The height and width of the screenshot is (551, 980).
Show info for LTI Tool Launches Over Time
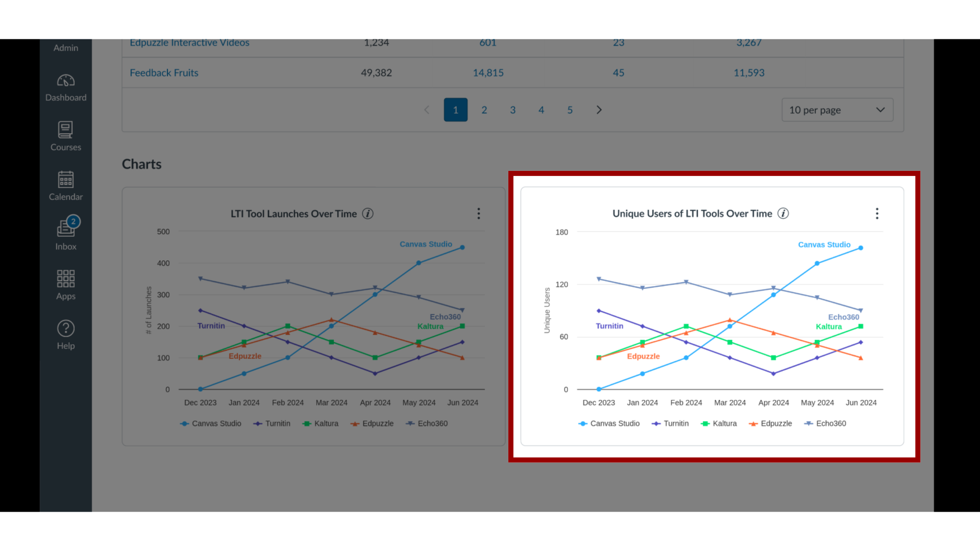coord(367,214)
